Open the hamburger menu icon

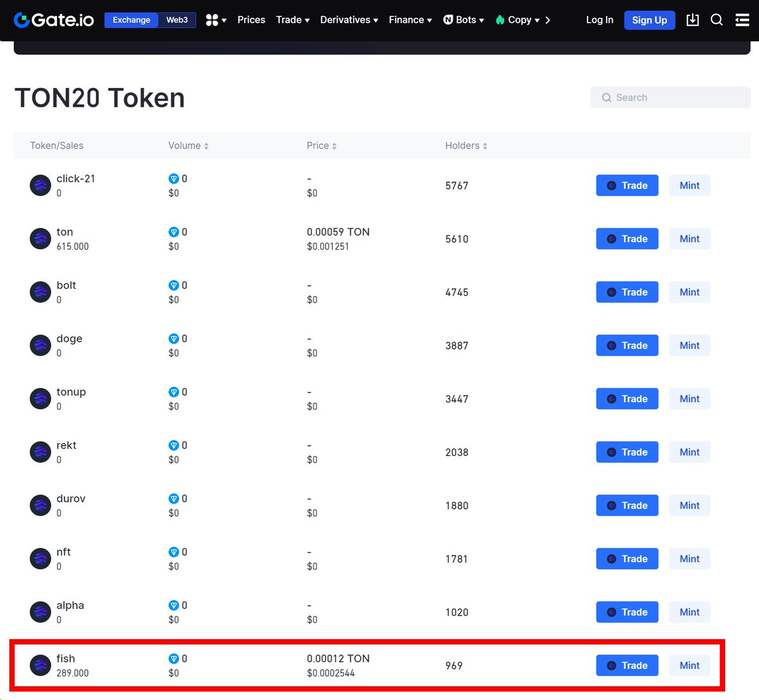[742, 20]
